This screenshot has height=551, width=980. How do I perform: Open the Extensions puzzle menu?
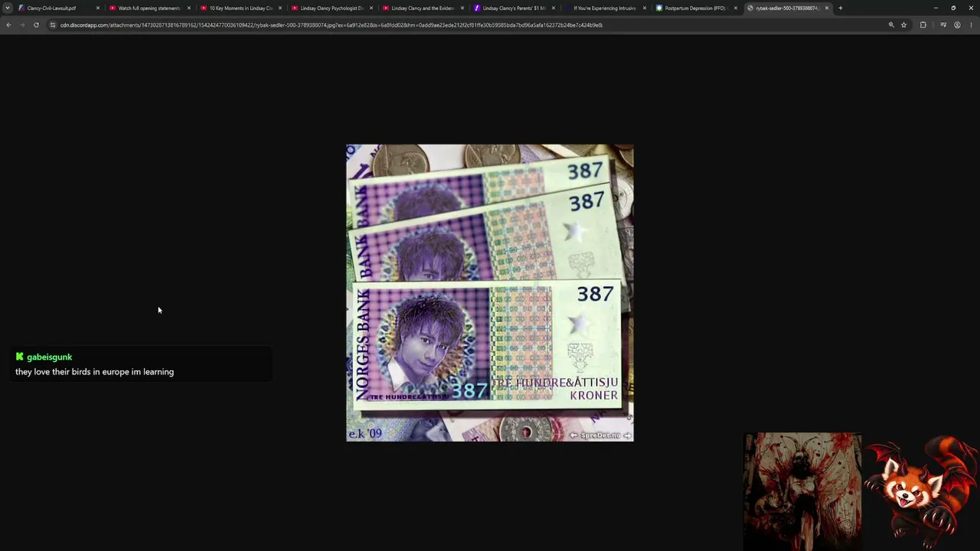pyautogui.click(x=923, y=24)
